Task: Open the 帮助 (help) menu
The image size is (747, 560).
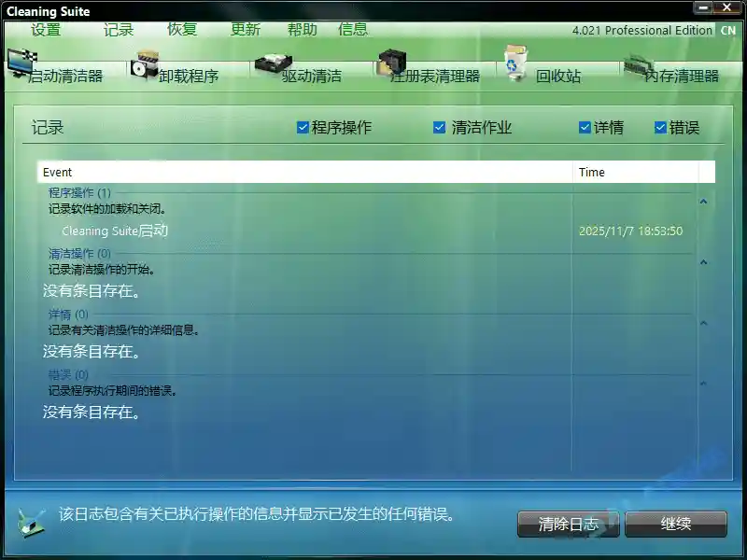Action: click(x=302, y=29)
